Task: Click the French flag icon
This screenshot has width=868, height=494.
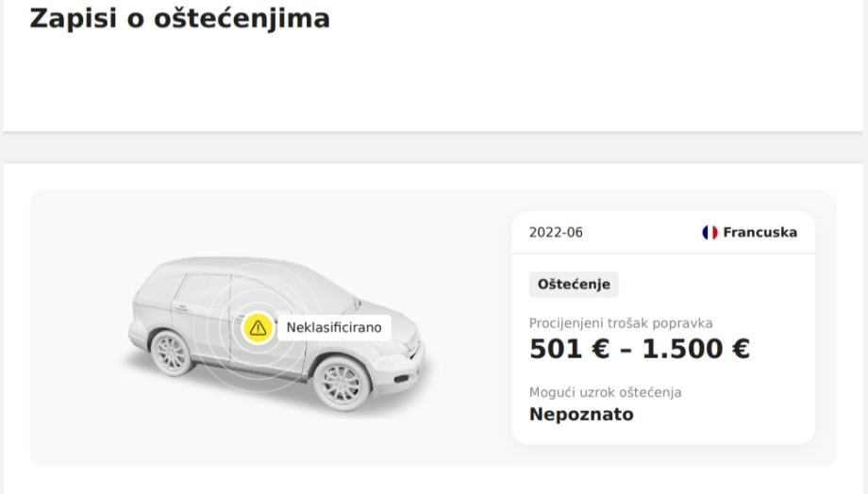Action: (x=709, y=233)
